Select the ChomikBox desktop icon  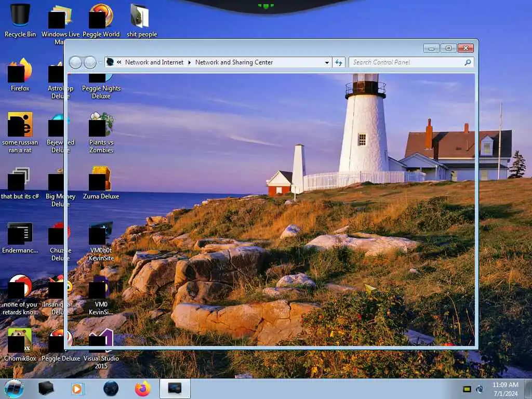pos(20,345)
